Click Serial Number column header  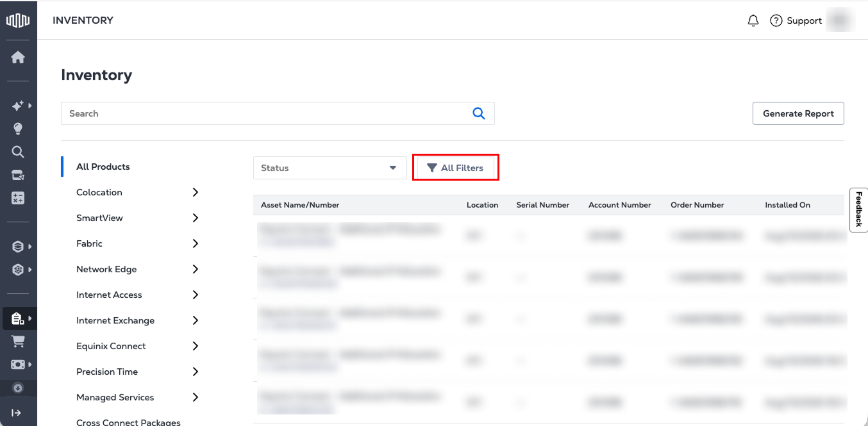(543, 205)
